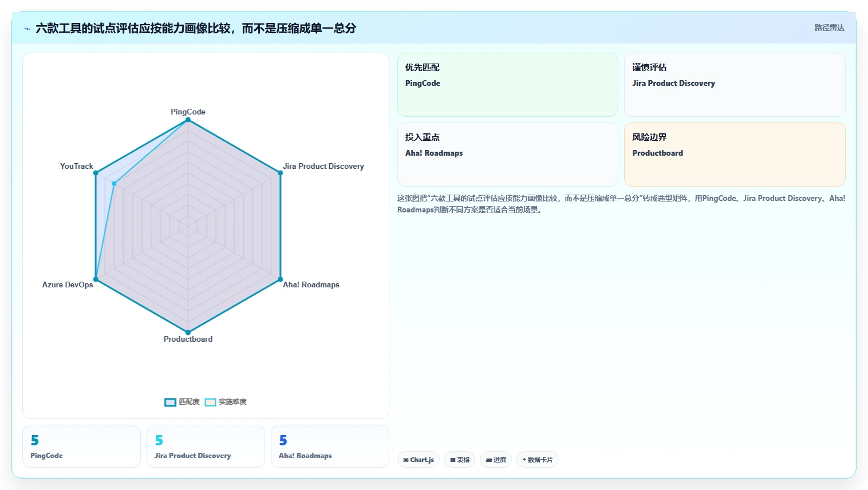
Task: Click the lightning icon beside the header title
Action: [x=27, y=29]
